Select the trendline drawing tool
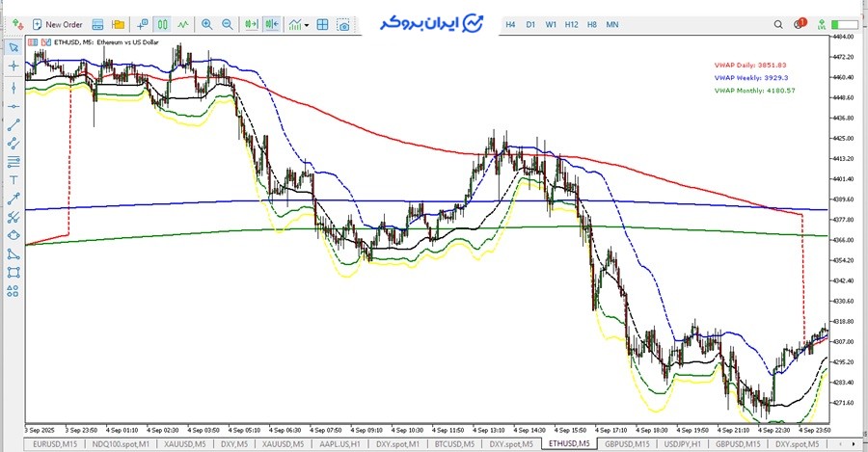Viewport: 868px width, 452px height. 14,124
